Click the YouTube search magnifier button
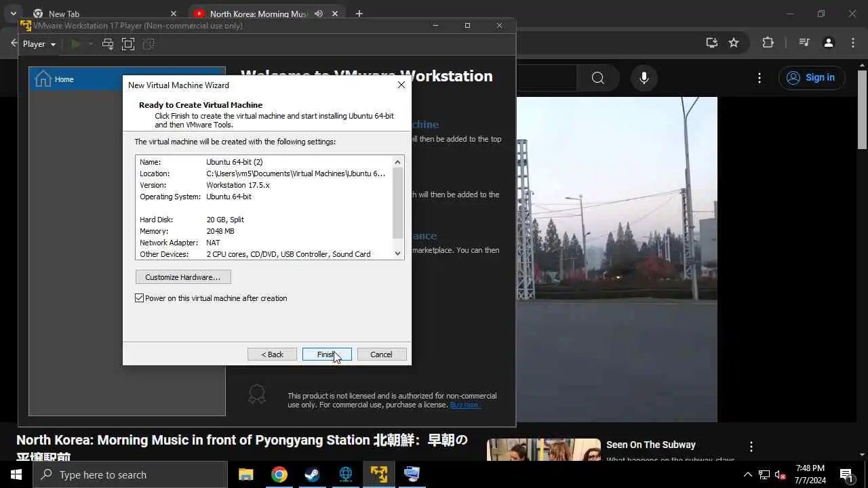The width and height of the screenshot is (868, 488). tap(598, 78)
